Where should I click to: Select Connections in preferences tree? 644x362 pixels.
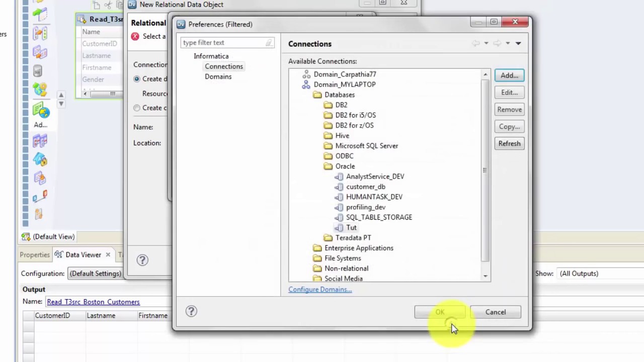tap(224, 66)
